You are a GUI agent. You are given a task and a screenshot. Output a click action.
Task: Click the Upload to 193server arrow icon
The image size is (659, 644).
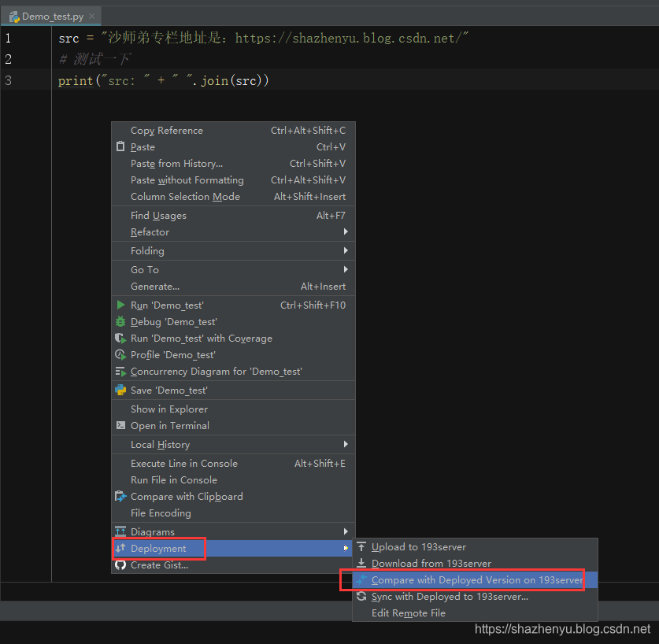(361, 546)
